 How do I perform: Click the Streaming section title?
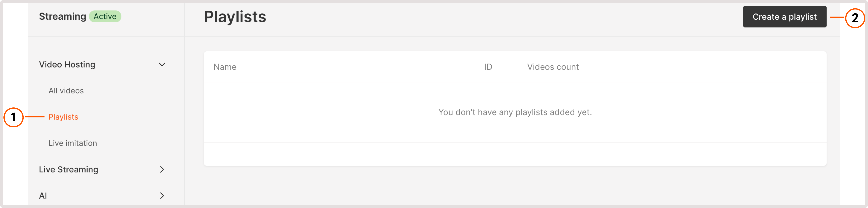[x=62, y=16]
